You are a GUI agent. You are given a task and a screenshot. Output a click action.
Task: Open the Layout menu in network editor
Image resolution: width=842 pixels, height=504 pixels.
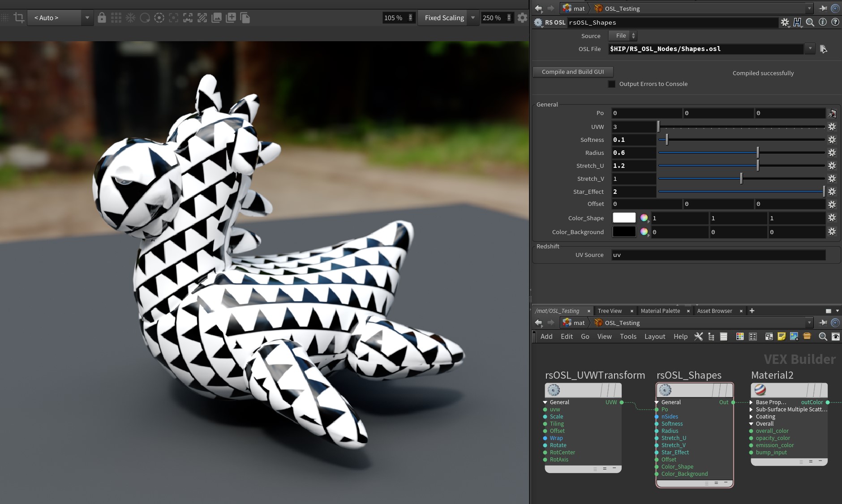click(655, 337)
